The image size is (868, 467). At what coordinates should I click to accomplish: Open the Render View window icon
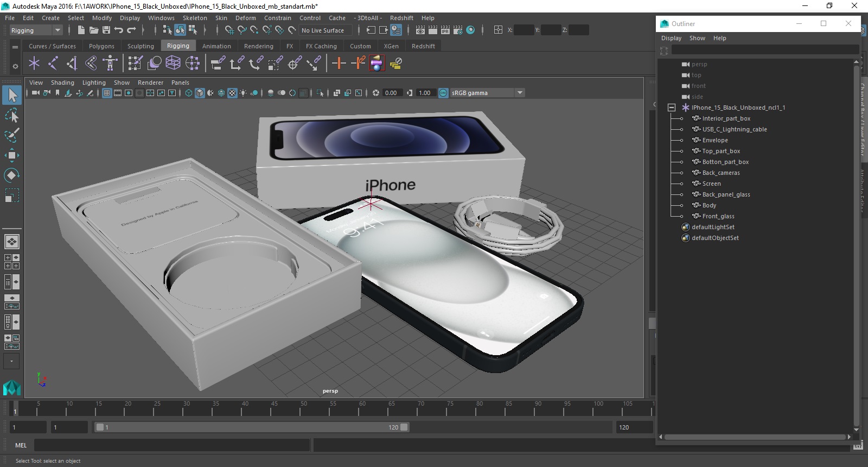420,30
